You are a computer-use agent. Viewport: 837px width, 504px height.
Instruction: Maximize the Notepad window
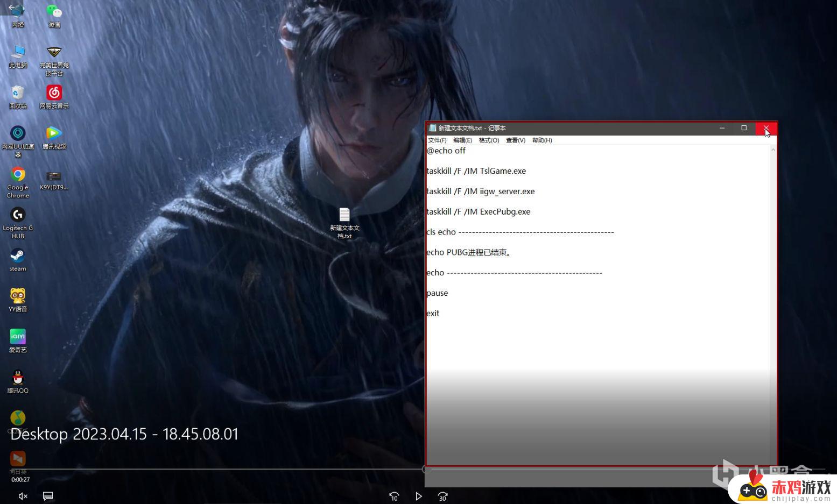(744, 128)
